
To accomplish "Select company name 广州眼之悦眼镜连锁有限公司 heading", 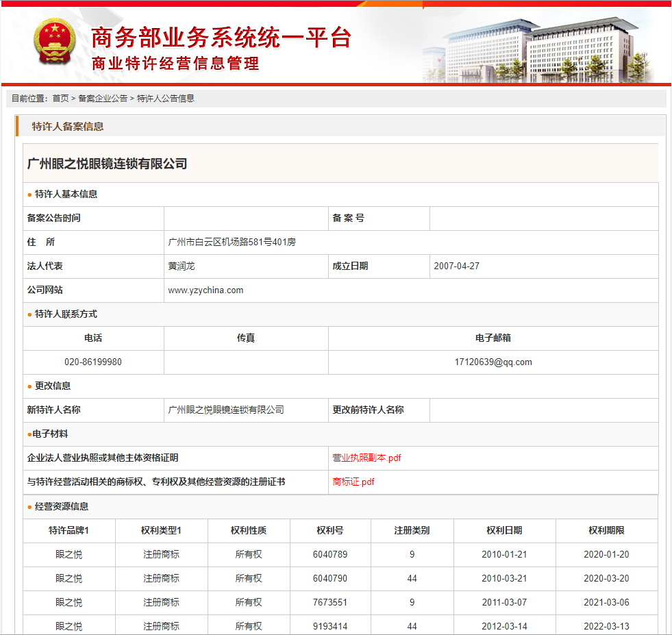I will (107, 164).
